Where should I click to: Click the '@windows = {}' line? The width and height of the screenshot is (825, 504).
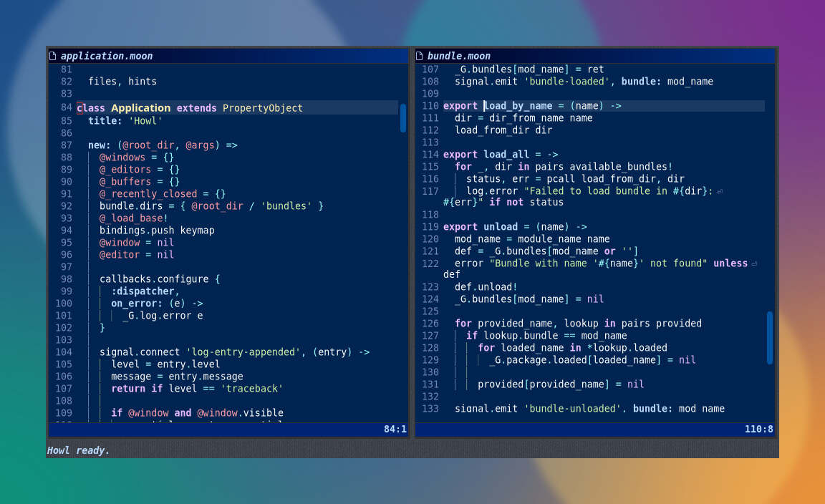coord(137,157)
